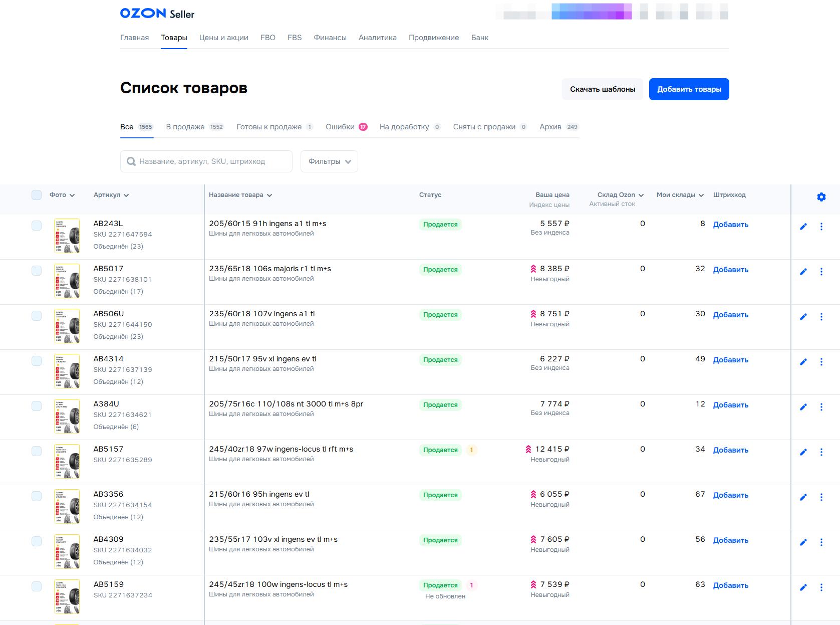This screenshot has width=840, height=625.
Task: Open FBO navigation item
Action: click(268, 38)
